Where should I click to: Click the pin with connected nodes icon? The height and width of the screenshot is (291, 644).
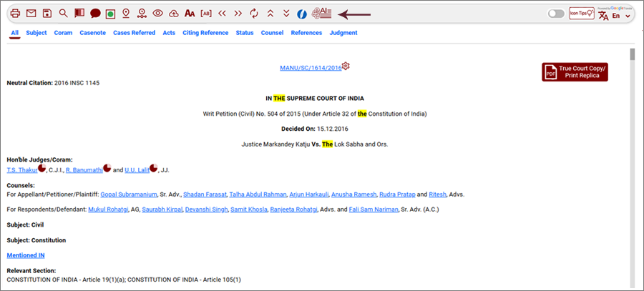coord(142,14)
